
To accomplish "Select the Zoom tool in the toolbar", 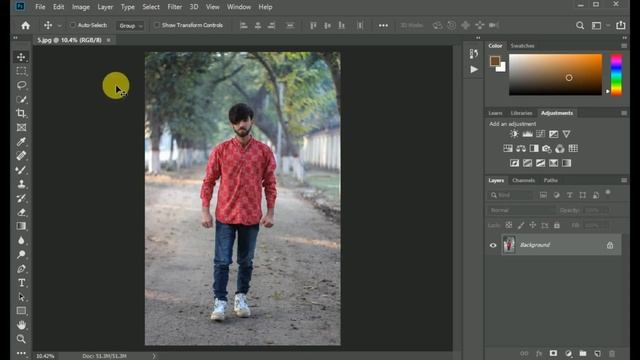I will [x=21, y=339].
